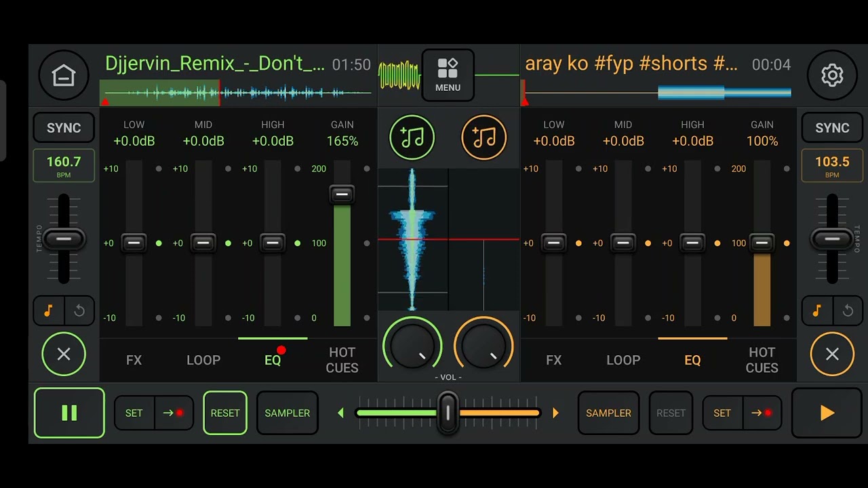Viewport: 868px width, 488px height.
Task: Click left deck LOW EQ fader
Action: pyautogui.click(x=134, y=243)
